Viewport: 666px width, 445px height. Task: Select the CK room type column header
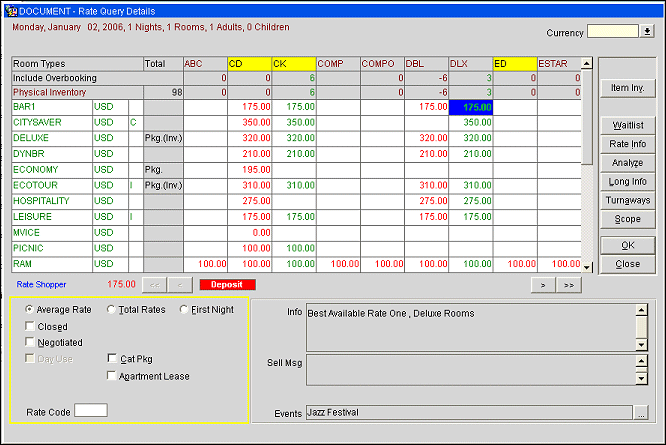click(x=293, y=64)
